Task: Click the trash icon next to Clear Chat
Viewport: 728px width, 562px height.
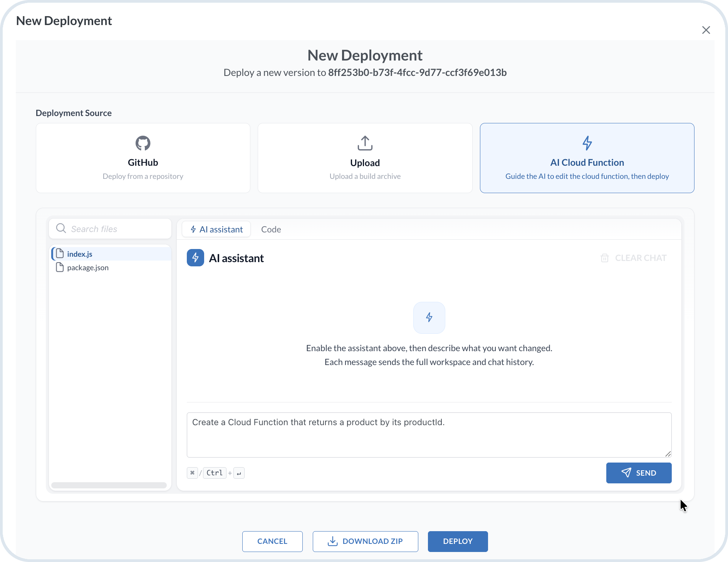Action: (x=605, y=258)
